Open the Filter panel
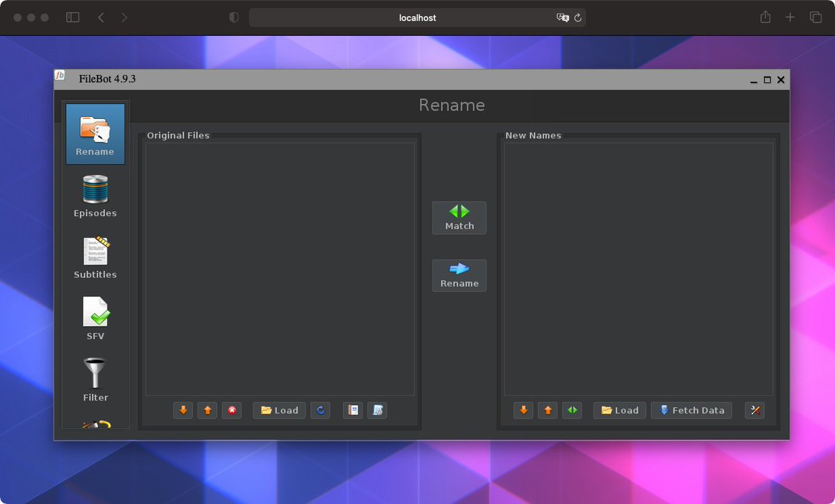The height and width of the screenshot is (504, 835). point(95,380)
